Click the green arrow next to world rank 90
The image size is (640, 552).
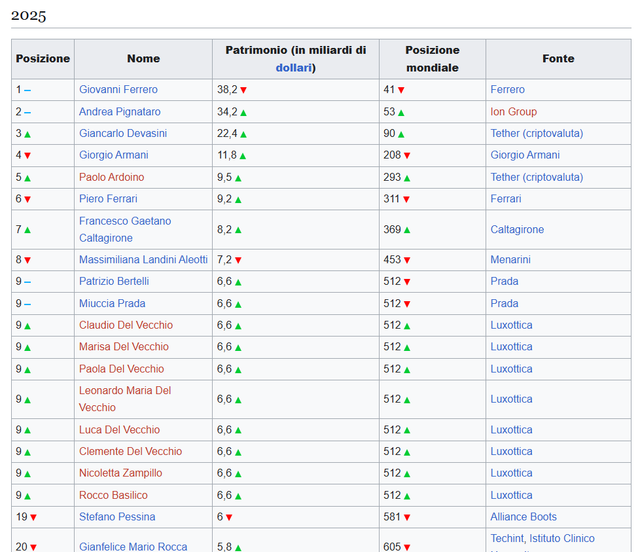(x=401, y=134)
